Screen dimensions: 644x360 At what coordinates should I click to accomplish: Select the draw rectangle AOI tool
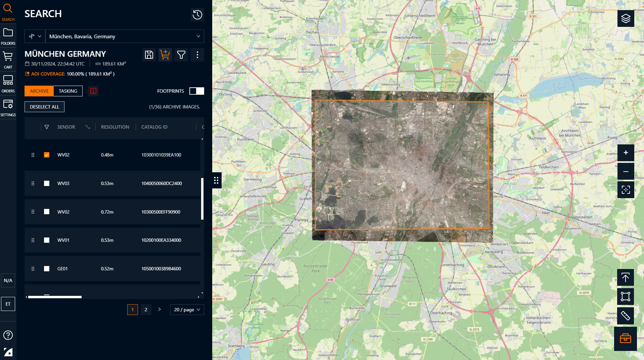625,297
